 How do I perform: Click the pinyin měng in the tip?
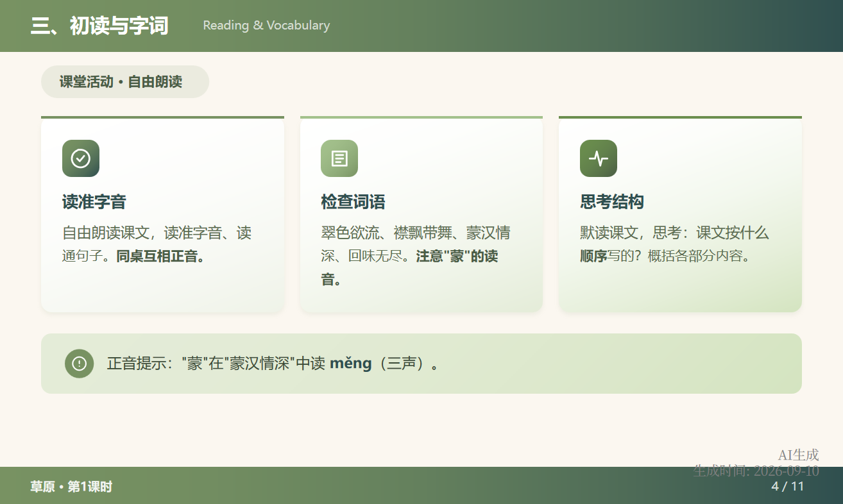pos(350,364)
